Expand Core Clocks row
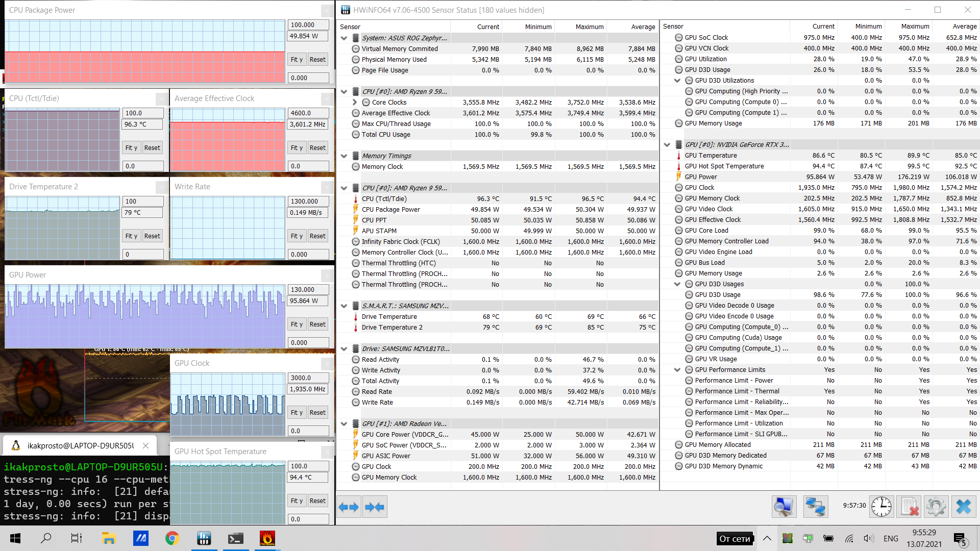Viewport: 980px width, 551px height. point(355,103)
